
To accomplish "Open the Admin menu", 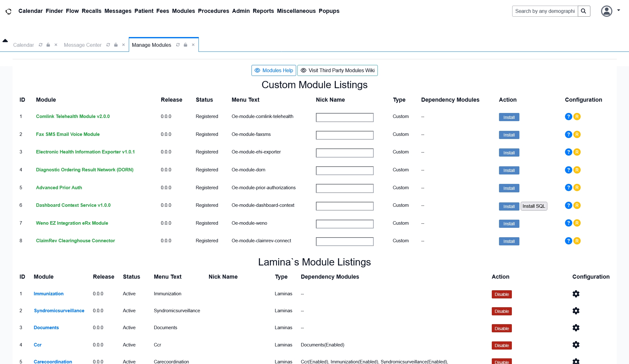I will coord(241,11).
